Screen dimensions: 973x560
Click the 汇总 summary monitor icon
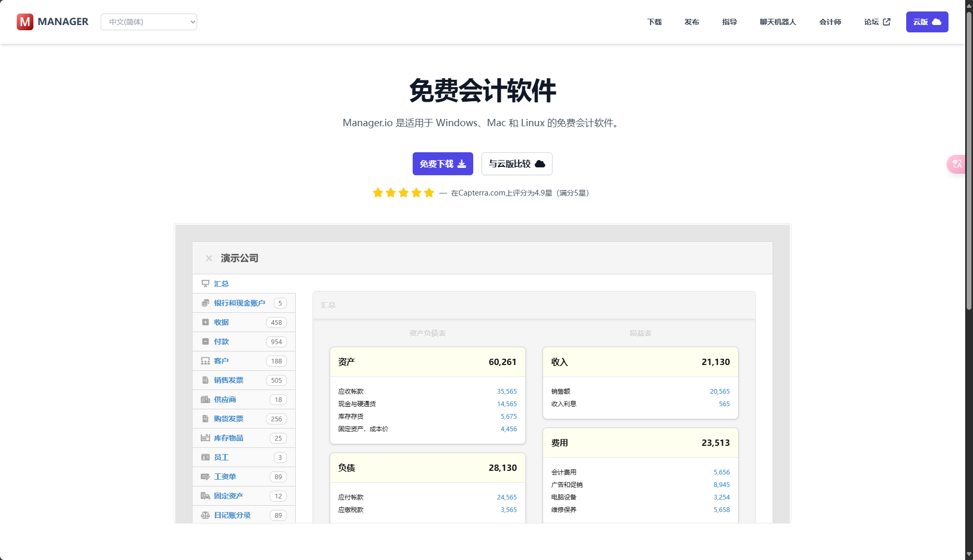pos(206,284)
